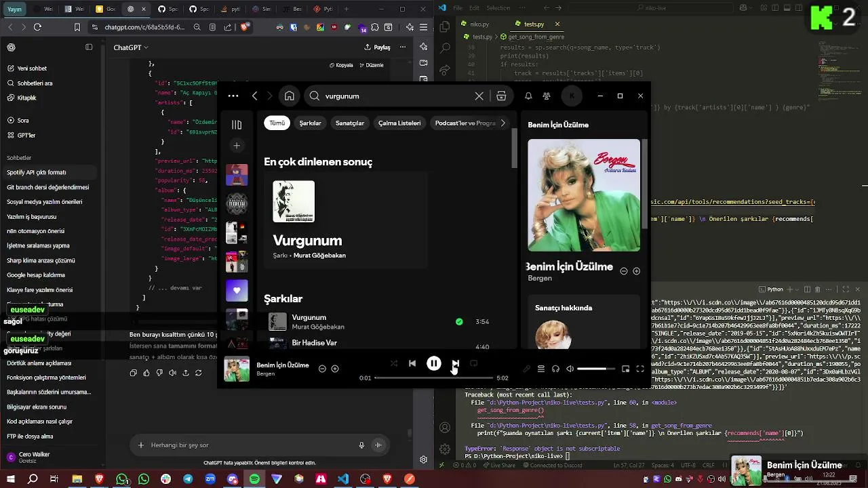Select the Podcast'ler ve Programlar filter chip
This screenshot has width=868, height=488.
(x=465, y=123)
